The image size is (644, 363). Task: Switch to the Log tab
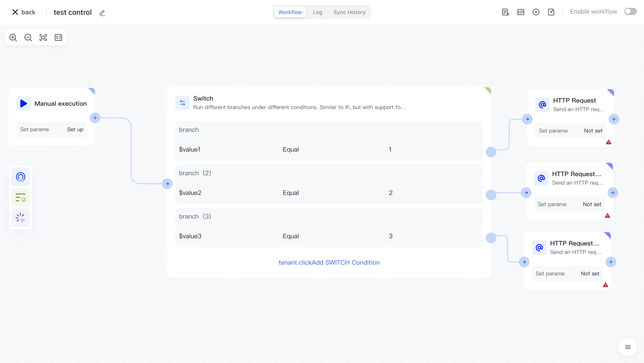317,12
